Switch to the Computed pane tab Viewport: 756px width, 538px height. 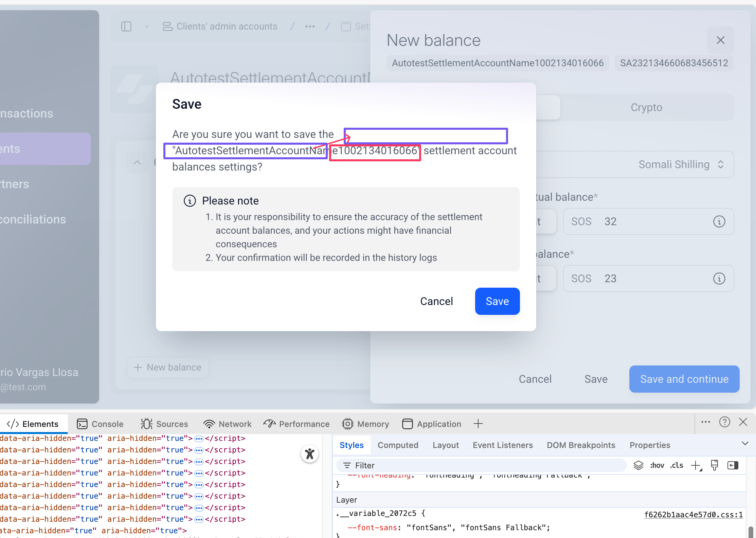point(398,445)
